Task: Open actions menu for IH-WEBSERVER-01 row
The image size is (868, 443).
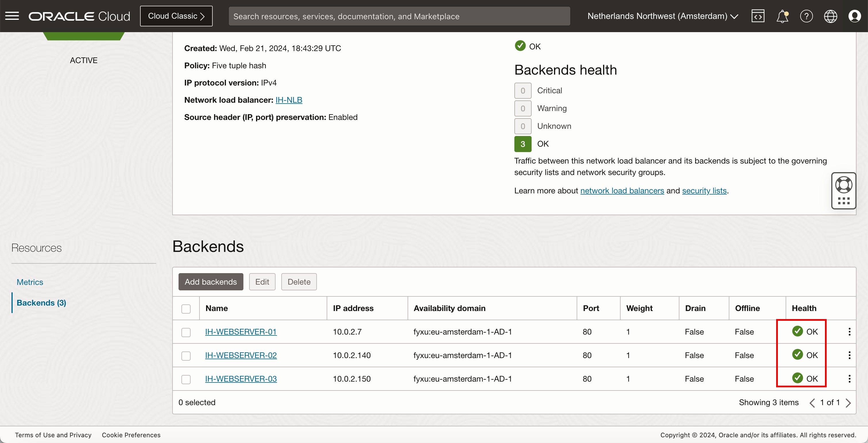Action: coord(849,332)
